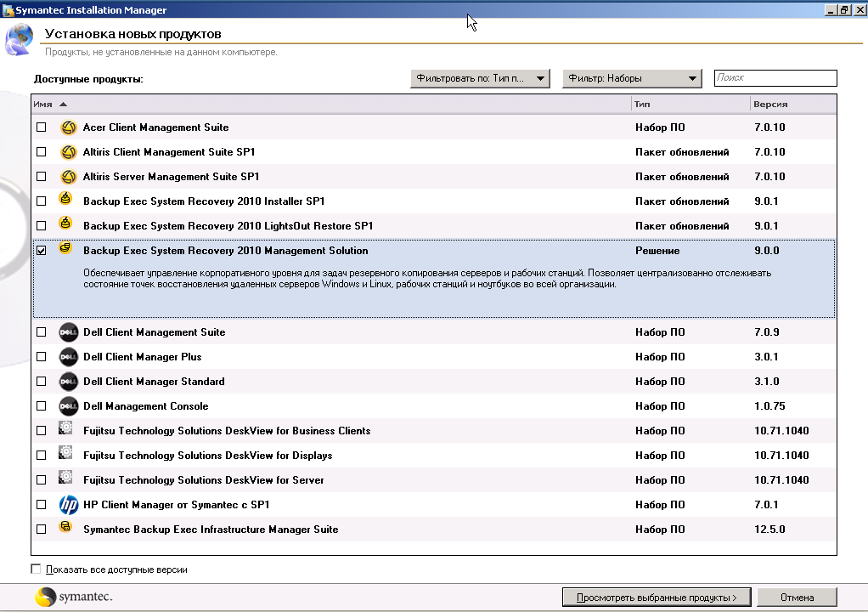
Task: Click the Dell Client Manager Standard logo
Action: [x=69, y=382]
